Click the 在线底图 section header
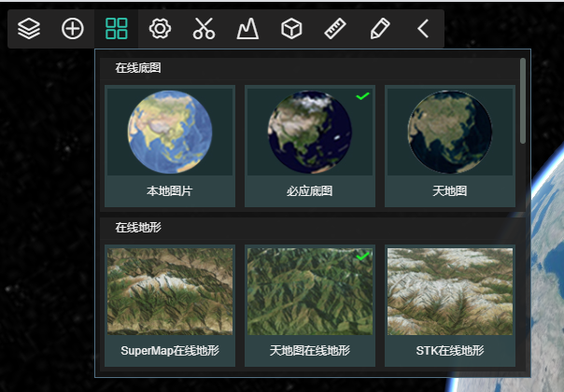 (138, 68)
